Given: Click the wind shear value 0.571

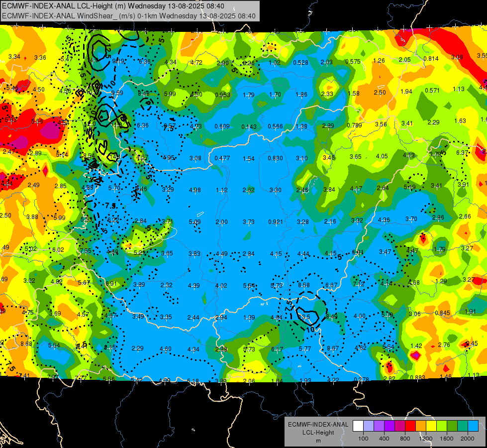Looking at the screenshot, I should [x=432, y=91].
